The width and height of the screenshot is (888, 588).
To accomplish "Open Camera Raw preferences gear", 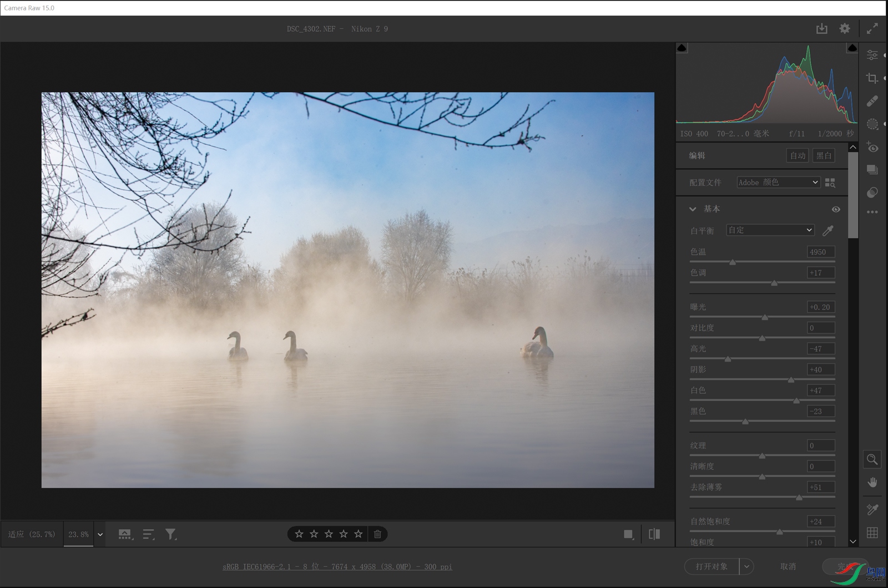I will tap(844, 29).
